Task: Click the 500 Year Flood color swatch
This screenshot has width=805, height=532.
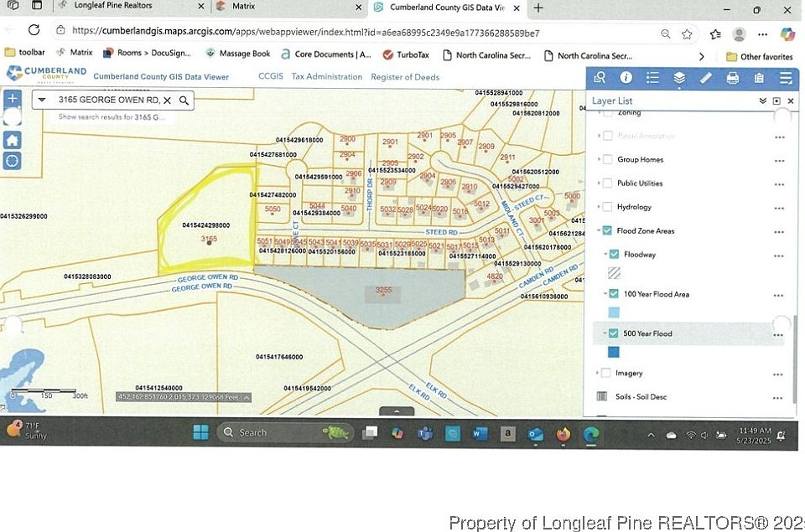Action: point(614,352)
